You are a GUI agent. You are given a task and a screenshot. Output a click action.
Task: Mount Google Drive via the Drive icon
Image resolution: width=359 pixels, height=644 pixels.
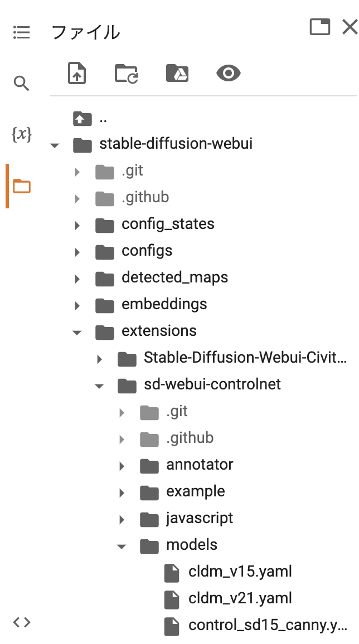click(177, 73)
